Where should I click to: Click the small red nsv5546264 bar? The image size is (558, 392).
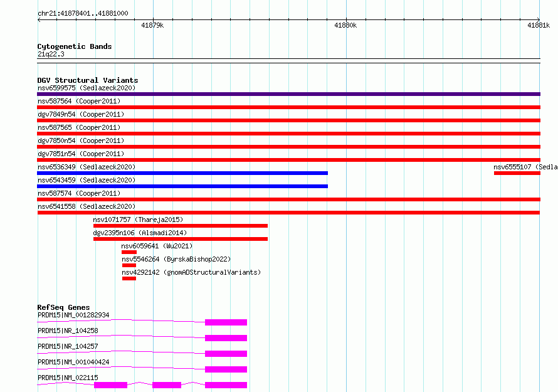click(x=129, y=265)
